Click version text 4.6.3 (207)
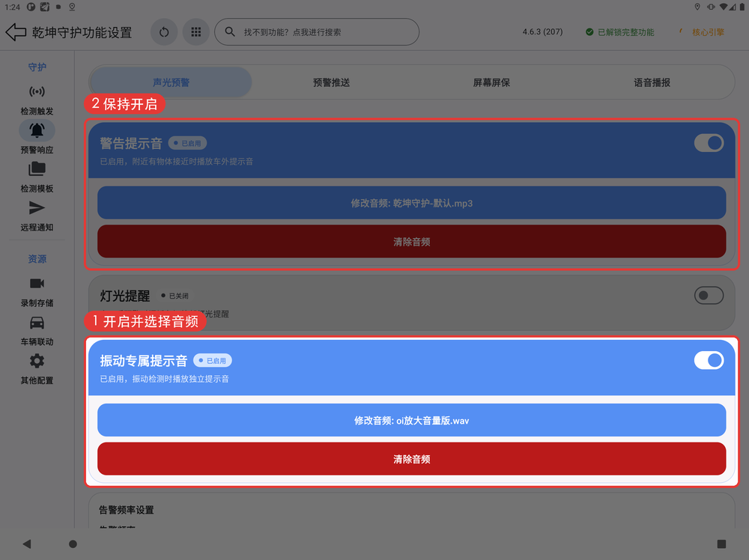The width and height of the screenshot is (749, 560). [542, 31]
